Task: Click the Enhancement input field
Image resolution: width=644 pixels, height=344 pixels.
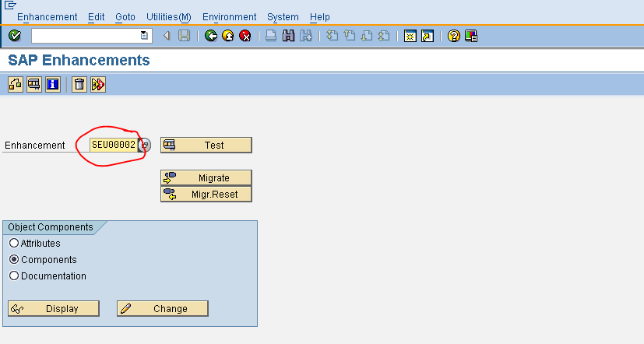Action: [x=113, y=145]
